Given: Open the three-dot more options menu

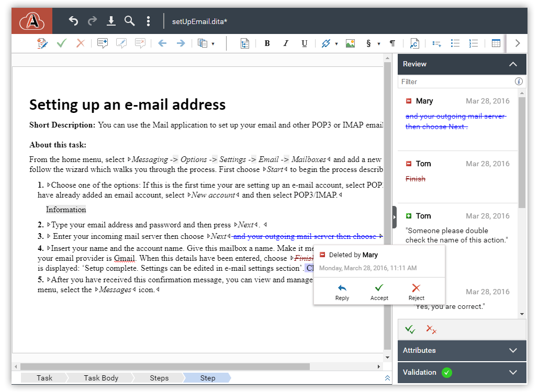Looking at the screenshot, I should point(148,21).
